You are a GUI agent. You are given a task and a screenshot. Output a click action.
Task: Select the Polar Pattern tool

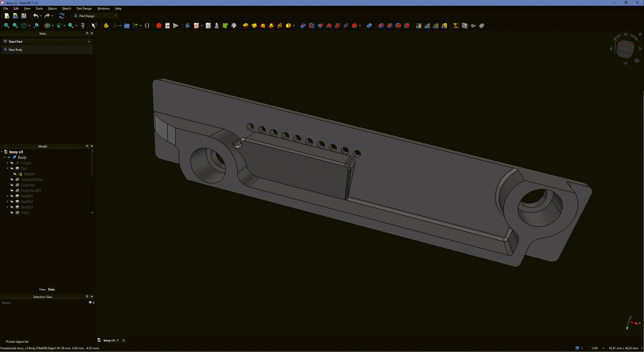tap(436, 26)
